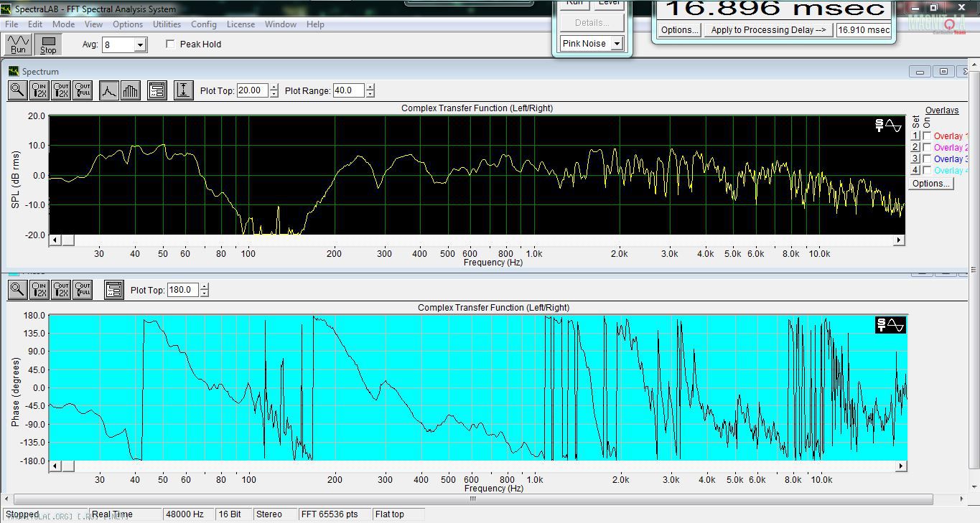980x523 pixels.
Task: Open the Help menu
Action: coord(315,24)
